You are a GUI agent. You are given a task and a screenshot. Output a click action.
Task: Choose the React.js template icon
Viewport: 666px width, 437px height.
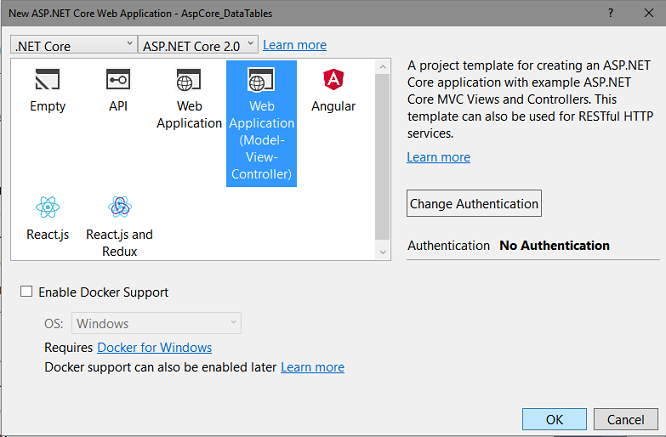47,208
